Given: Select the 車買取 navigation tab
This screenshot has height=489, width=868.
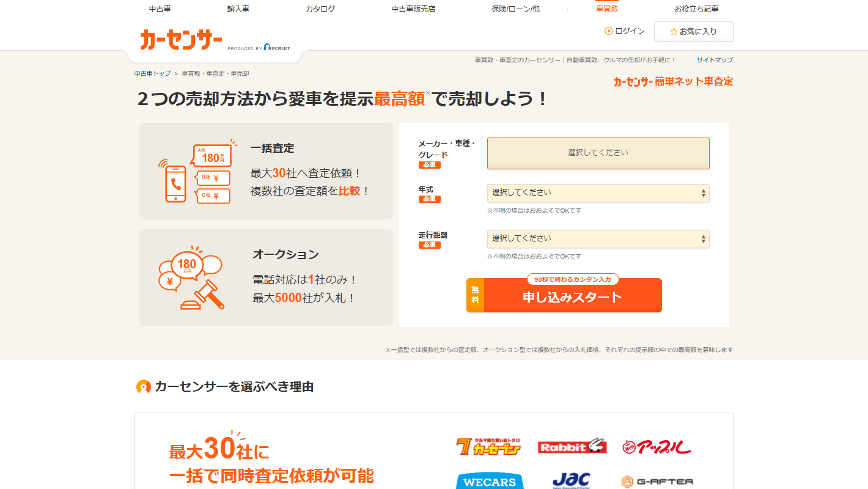Looking at the screenshot, I should [x=607, y=9].
